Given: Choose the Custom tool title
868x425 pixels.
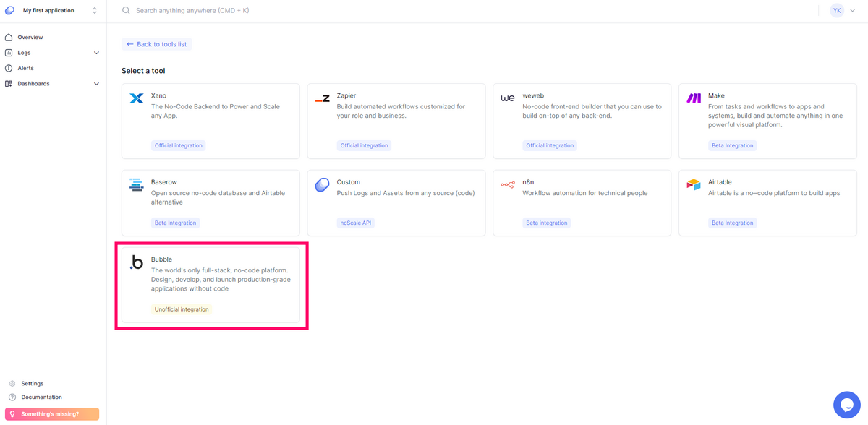Looking at the screenshot, I should click(349, 182).
